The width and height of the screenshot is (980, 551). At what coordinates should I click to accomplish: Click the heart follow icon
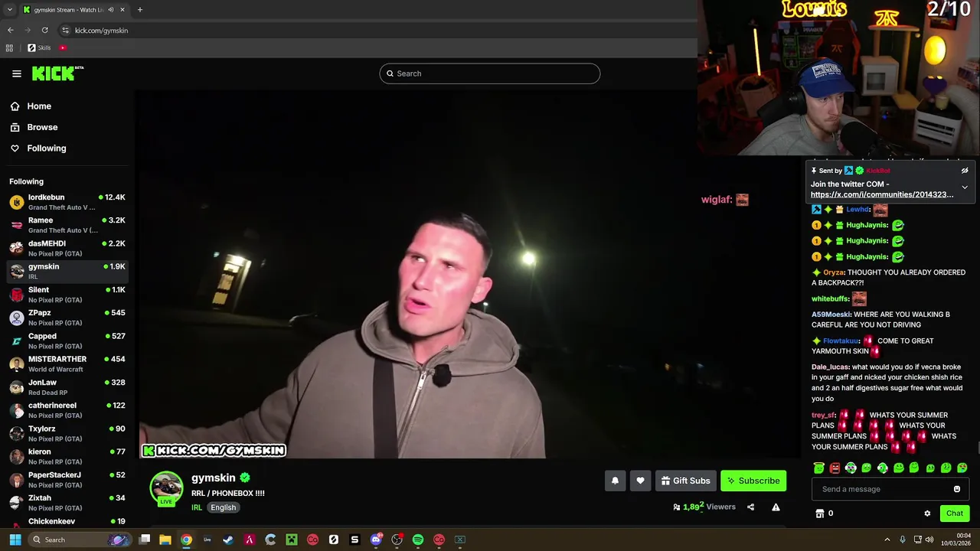tap(640, 481)
